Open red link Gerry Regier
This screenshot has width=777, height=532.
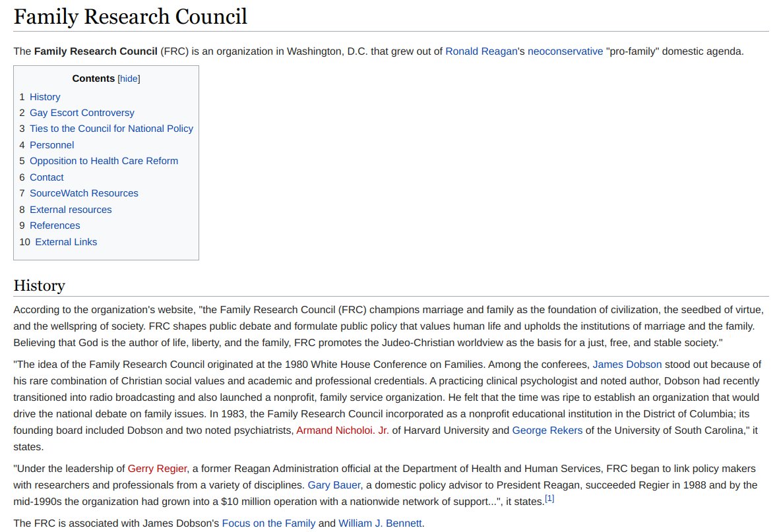(157, 469)
